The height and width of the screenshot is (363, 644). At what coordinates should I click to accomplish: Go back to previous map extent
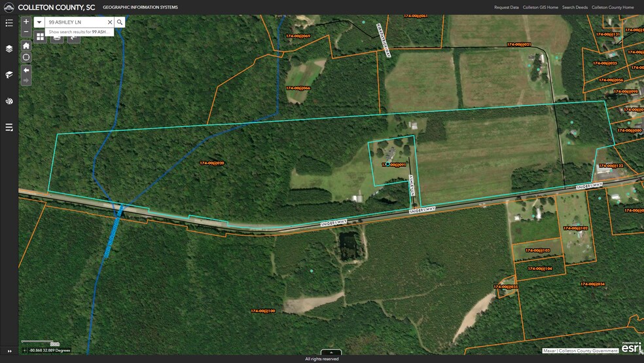26,69
